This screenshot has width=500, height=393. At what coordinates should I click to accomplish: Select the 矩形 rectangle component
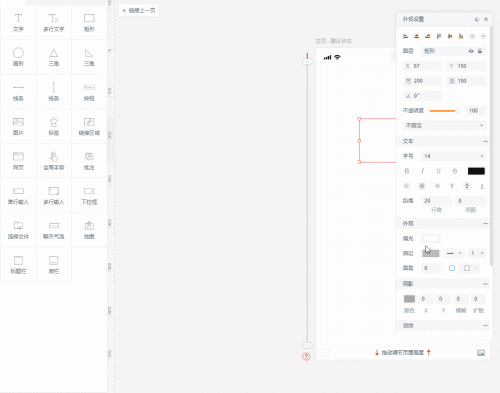(89, 23)
